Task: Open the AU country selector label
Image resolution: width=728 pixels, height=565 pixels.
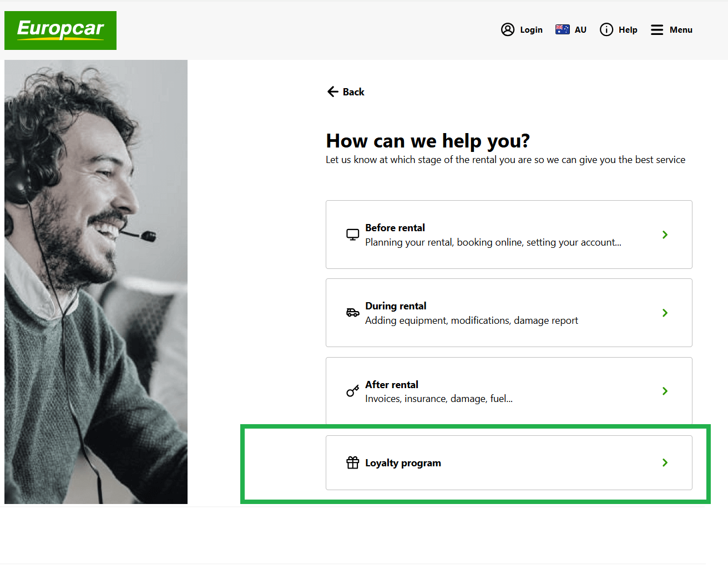Action: click(x=580, y=30)
